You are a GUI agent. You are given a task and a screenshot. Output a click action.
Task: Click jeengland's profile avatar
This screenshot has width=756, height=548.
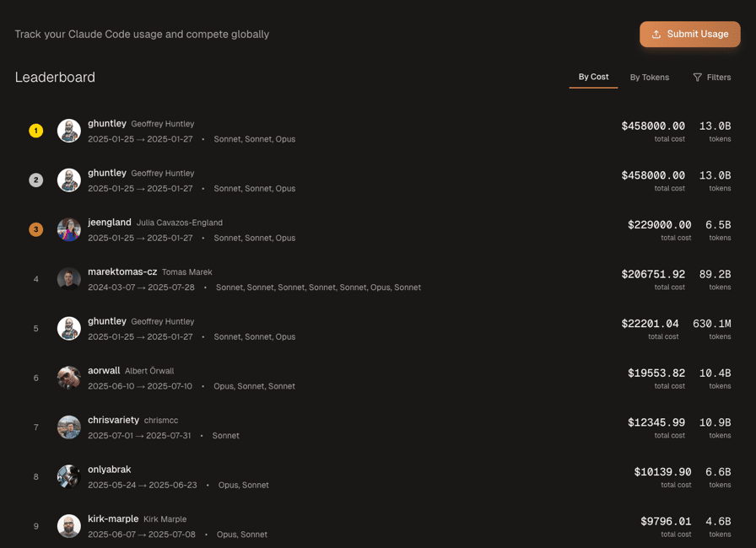point(69,229)
